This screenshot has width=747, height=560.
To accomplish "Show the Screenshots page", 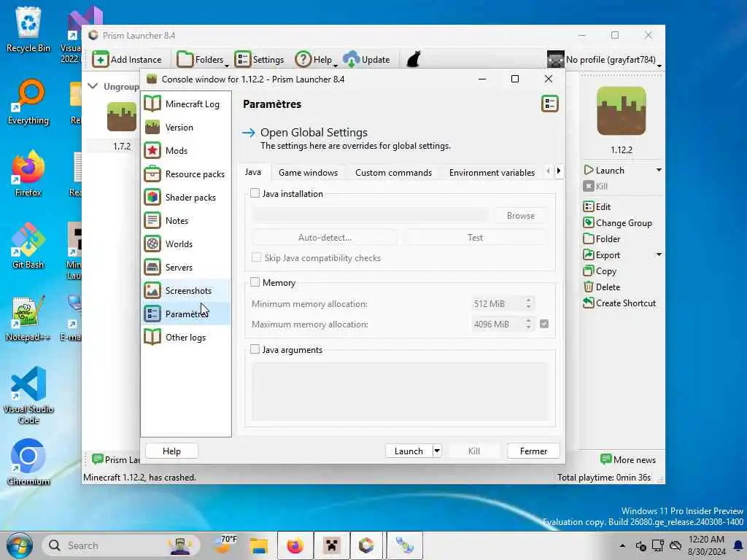I will click(186, 290).
